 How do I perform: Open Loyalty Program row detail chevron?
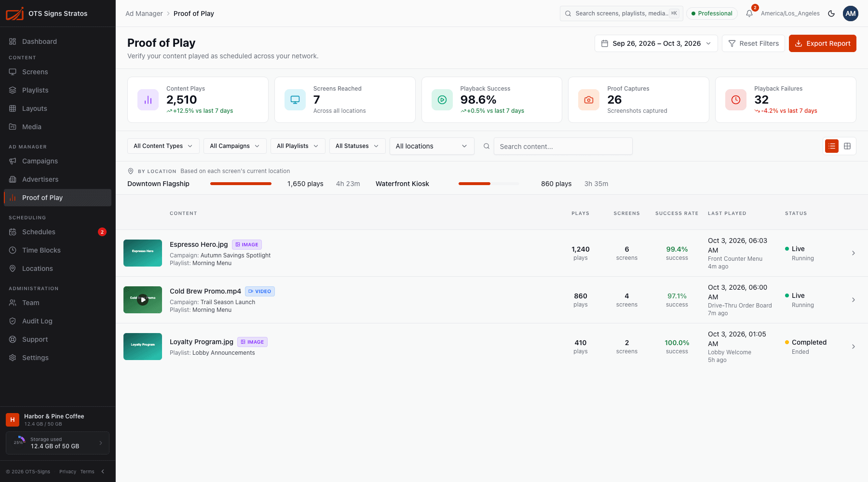[854, 347]
